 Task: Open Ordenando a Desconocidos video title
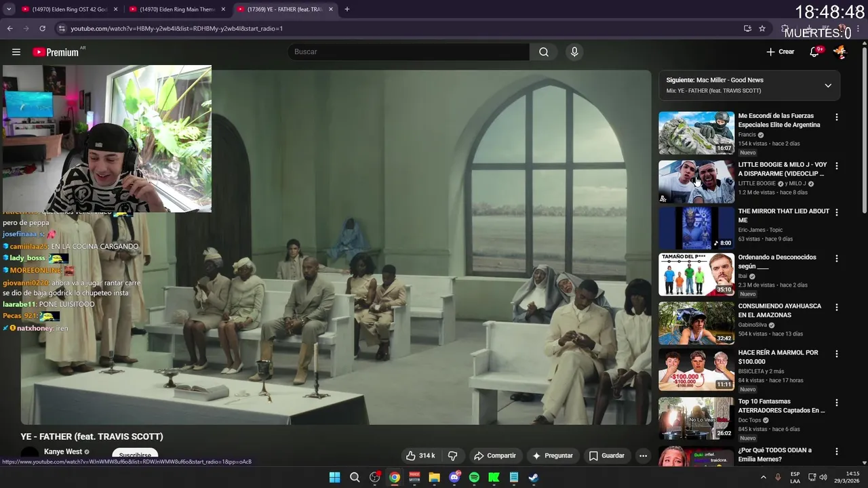(x=776, y=262)
